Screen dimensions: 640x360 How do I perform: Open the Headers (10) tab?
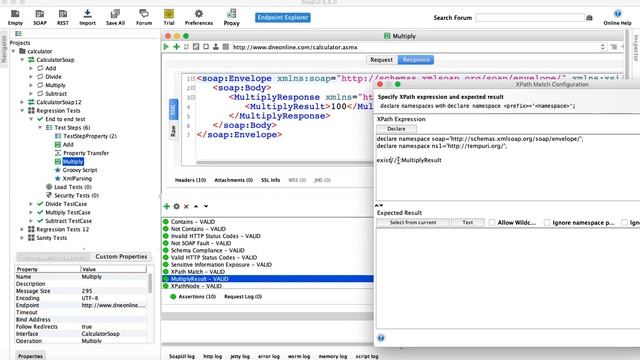click(190, 180)
